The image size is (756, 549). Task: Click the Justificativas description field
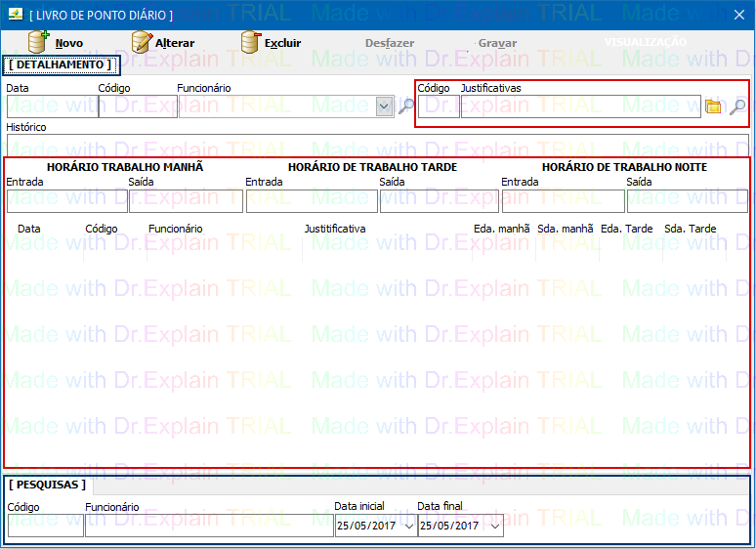[x=580, y=106]
